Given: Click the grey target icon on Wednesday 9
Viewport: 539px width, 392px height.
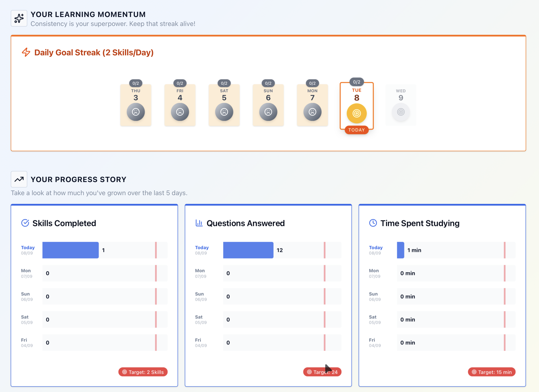Looking at the screenshot, I should click(x=401, y=112).
